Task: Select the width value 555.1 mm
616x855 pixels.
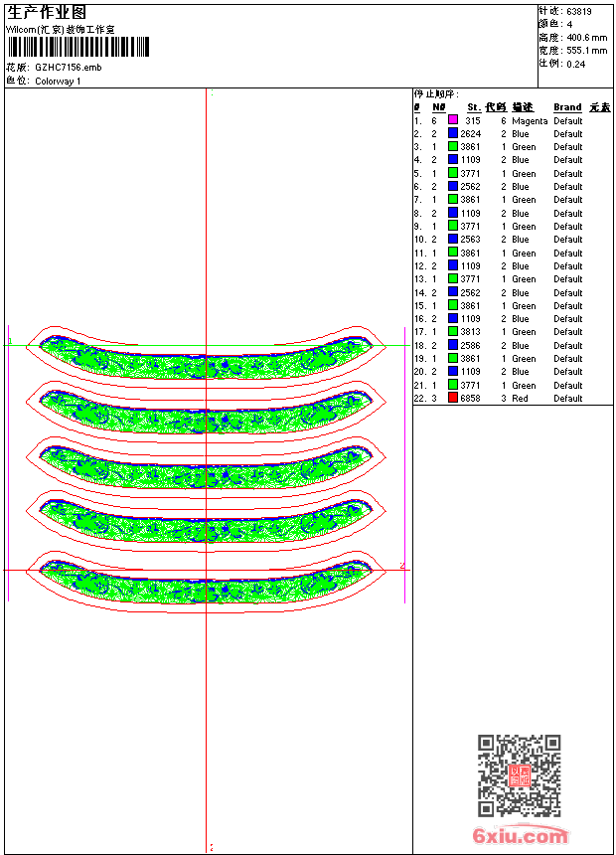Action: tap(586, 51)
